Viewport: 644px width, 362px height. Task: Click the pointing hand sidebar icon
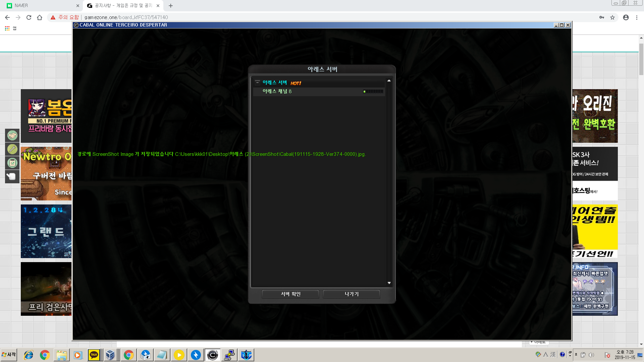12,176
